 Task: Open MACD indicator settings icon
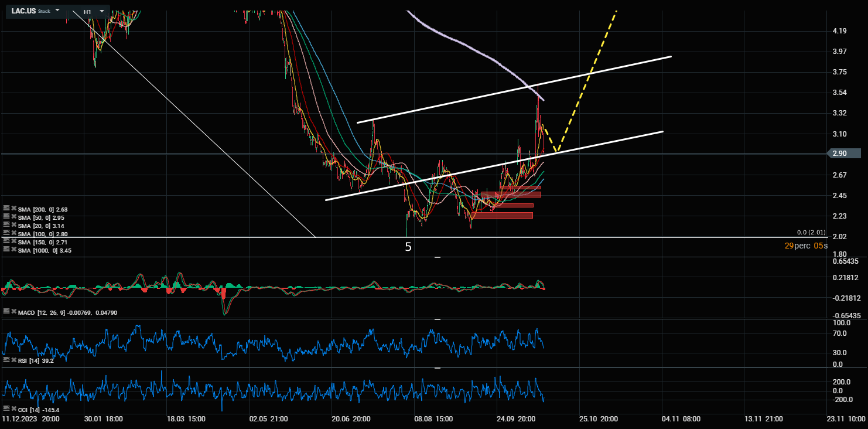click(x=6, y=312)
